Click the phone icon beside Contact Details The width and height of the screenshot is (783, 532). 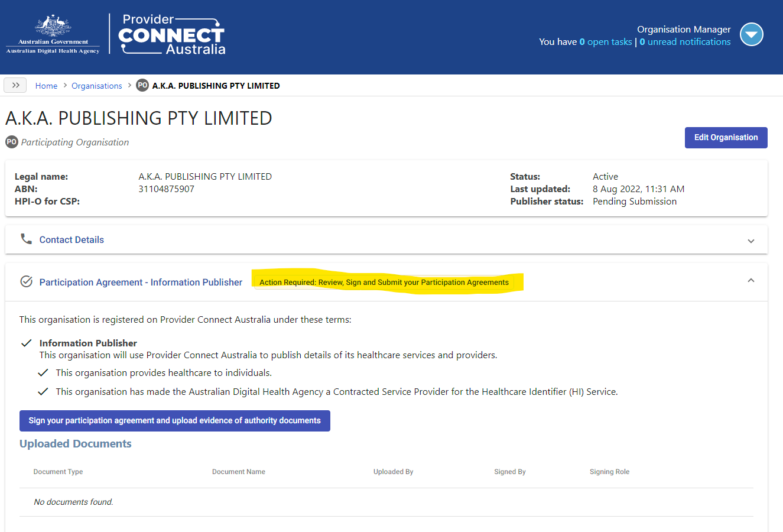tap(26, 239)
